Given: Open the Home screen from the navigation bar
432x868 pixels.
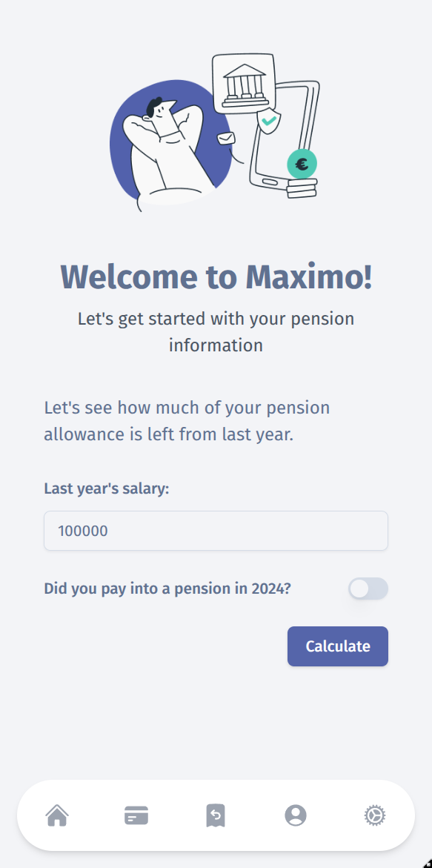Looking at the screenshot, I should [x=58, y=815].
